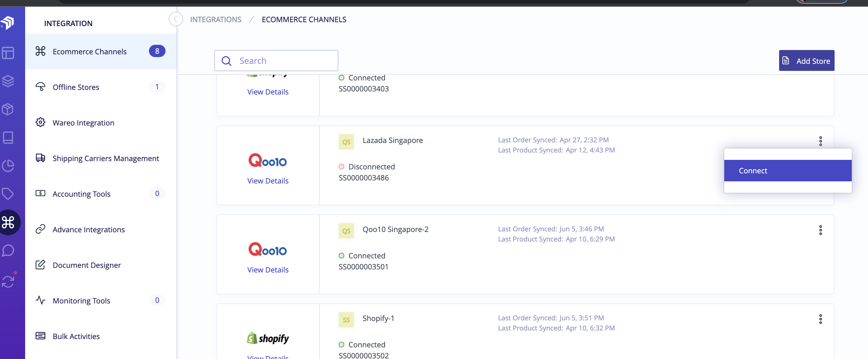Viewport: 868px width, 359px height.
Task: Open View Details for Qoo10 Singapore-2
Action: 268,270
